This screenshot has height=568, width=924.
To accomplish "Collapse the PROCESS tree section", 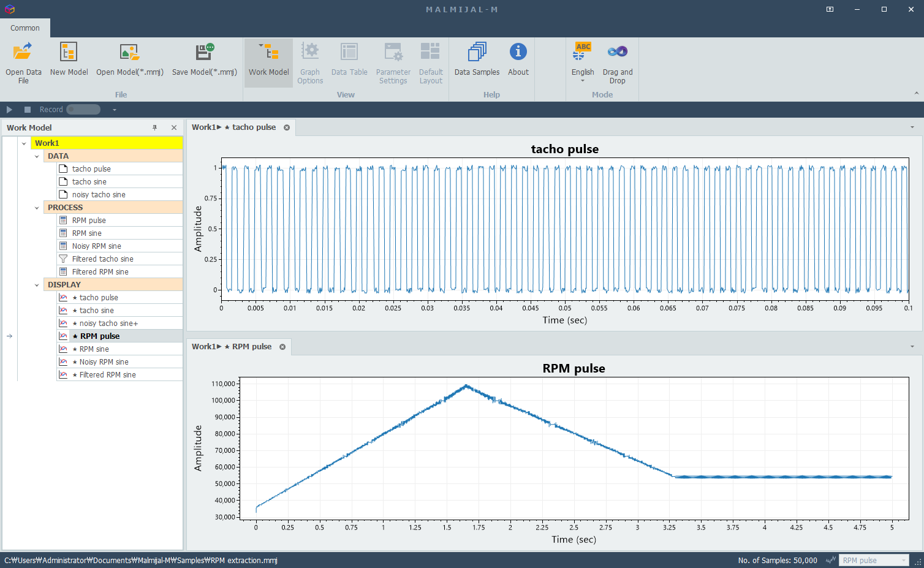I will (x=37, y=208).
